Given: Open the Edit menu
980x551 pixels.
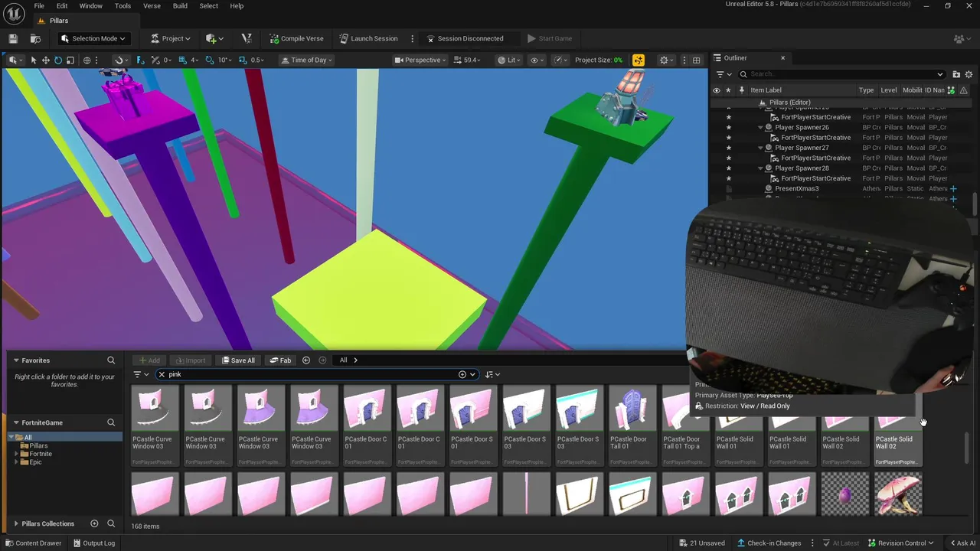Looking at the screenshot, I should pos(62,5).
